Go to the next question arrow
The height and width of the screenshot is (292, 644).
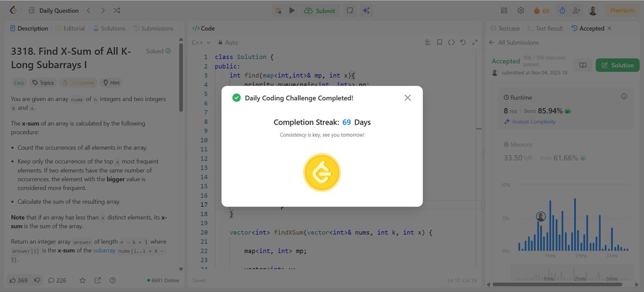(103, 10)
